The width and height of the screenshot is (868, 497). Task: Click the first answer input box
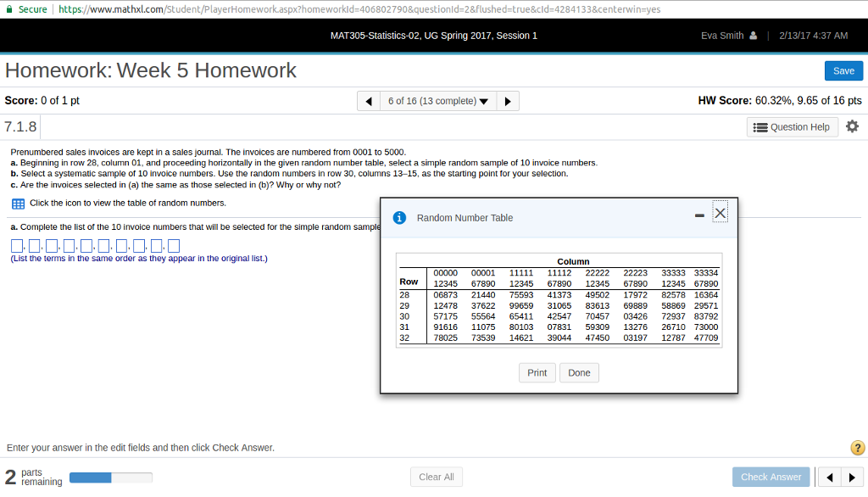click(x=17, y=244)
